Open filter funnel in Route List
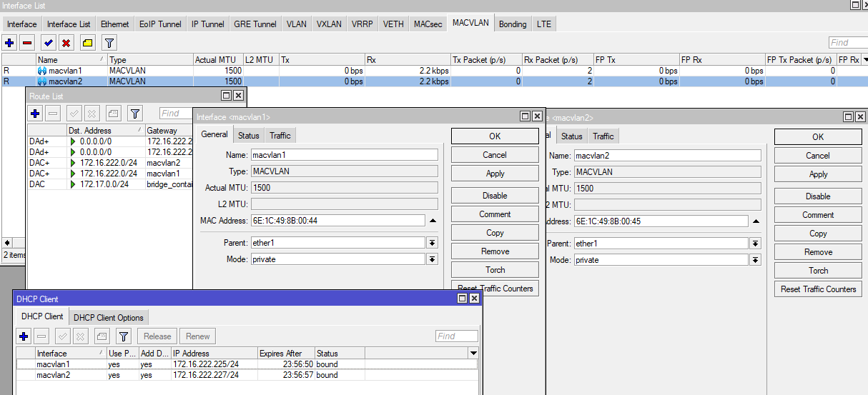 tap(135, 113)
